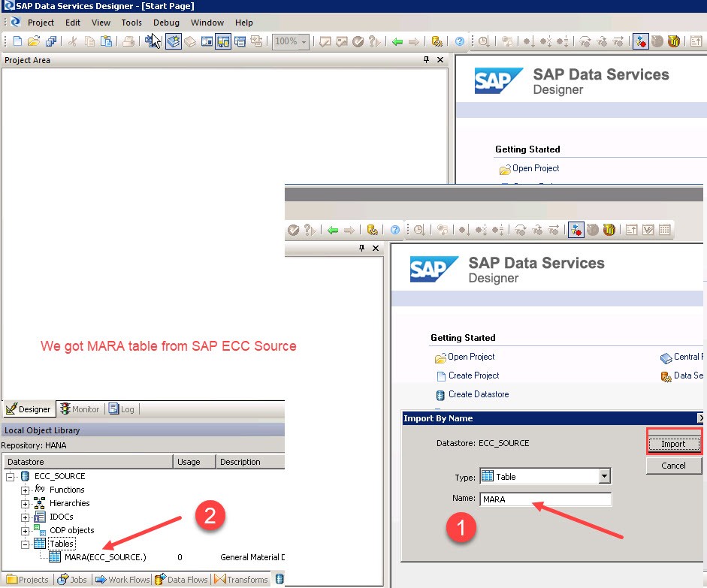Select the MARA(ECC_SOURCE.) table entry
Image resolution: width=707 pixels, height=588 pixels.
(x=105, y=557)
